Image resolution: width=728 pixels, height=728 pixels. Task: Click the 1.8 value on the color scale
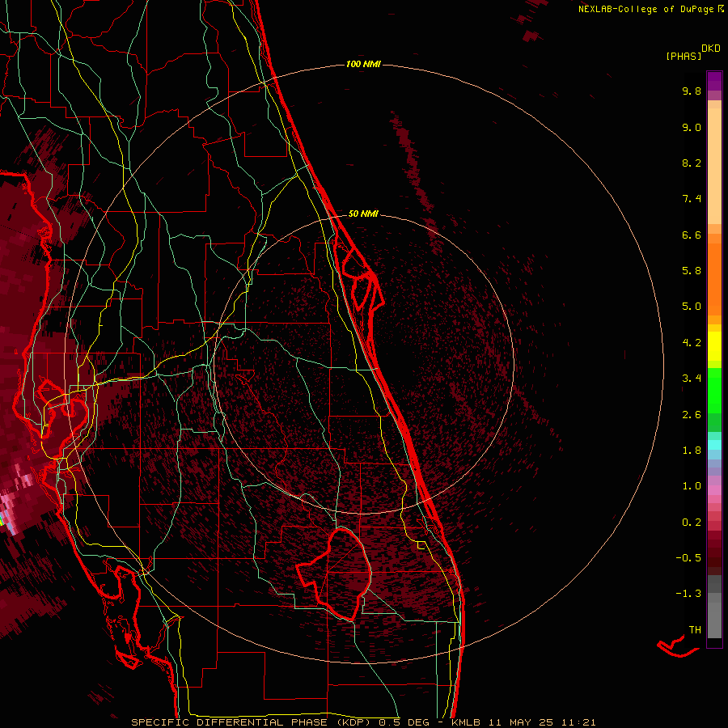(x=692, y=451)
